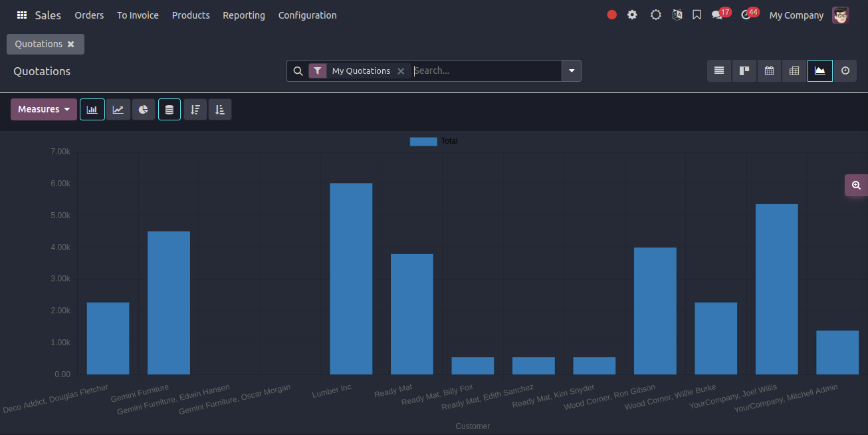
Task: Toggle the Total legend color swatch
Action: coord(423,141)
